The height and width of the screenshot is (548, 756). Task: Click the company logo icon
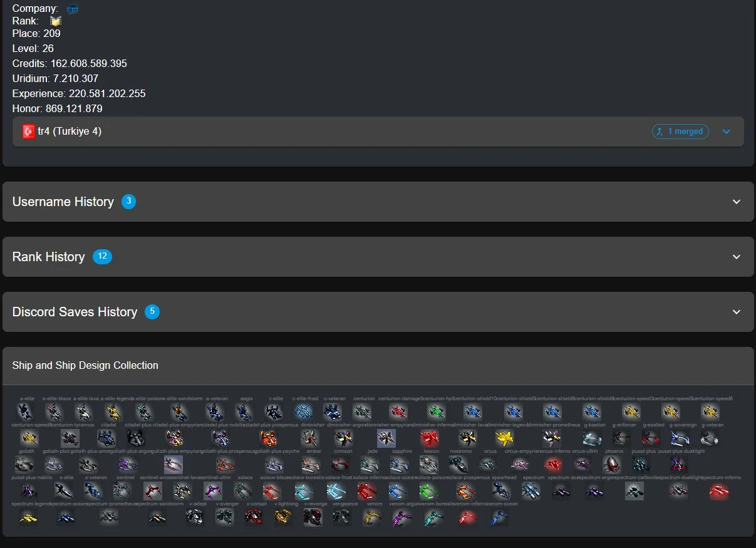pyautogui.click(x=73, y=9)
